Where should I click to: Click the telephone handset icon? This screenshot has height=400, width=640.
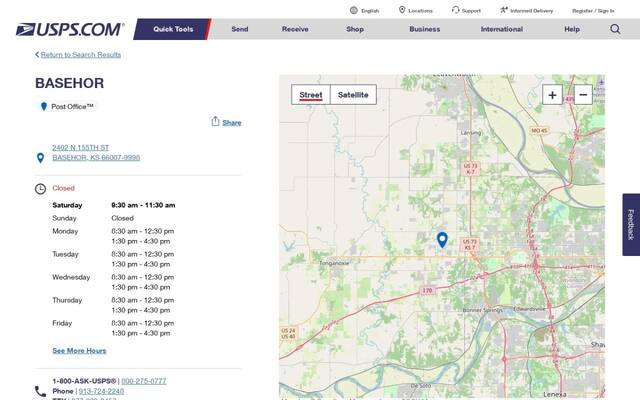pyautogui.click(x=40, y=391)
